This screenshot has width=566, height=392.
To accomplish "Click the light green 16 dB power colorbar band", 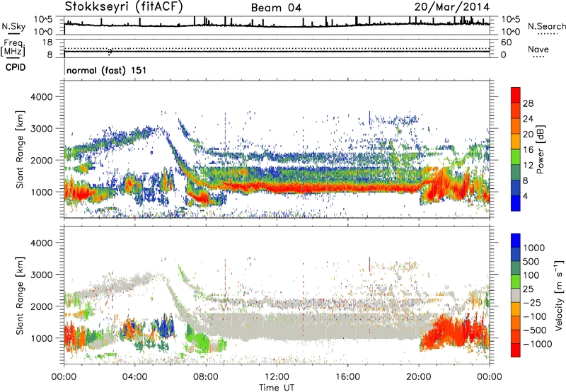I will pos(516,156).
